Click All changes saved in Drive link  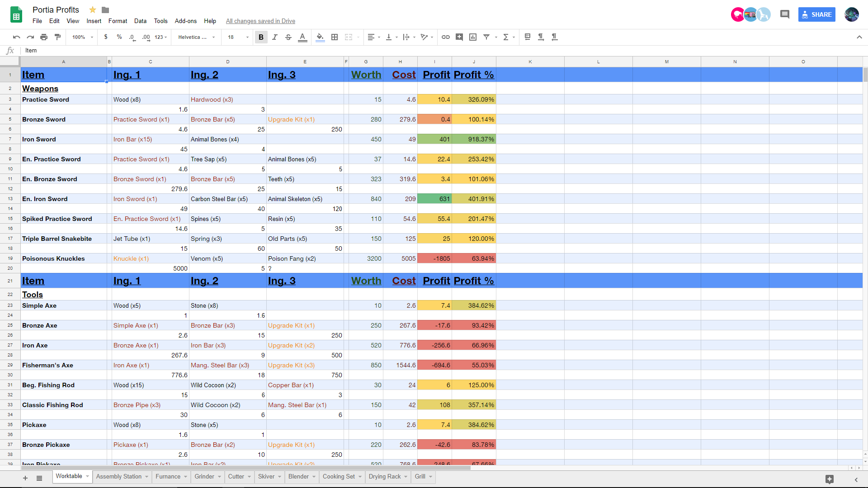pyautogui.click(x=260, y=21)
